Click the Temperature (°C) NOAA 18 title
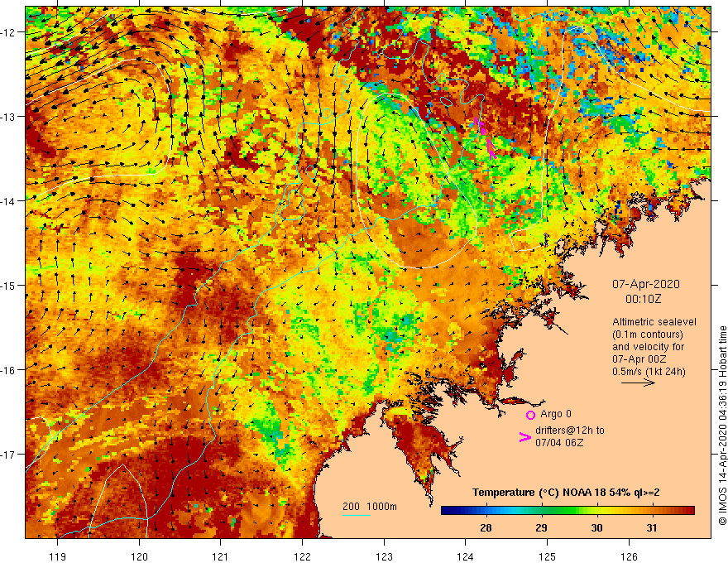The image size is (728, 563). [x=566, y=493]
